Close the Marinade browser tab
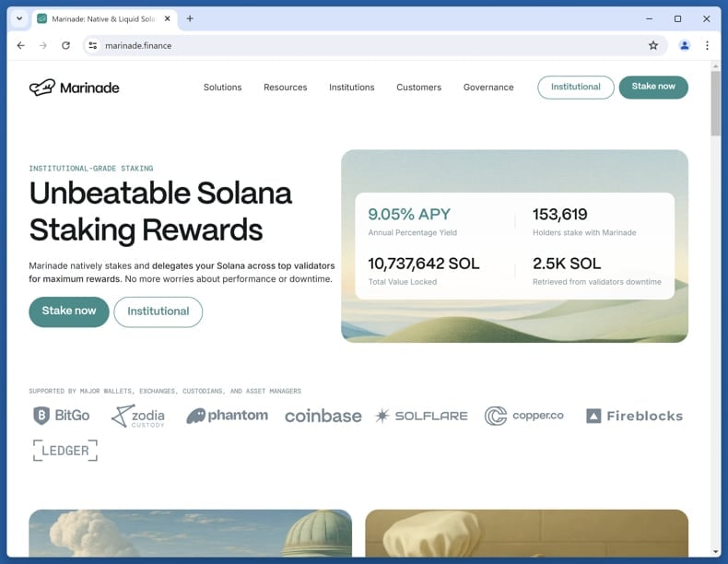The height and width of the screenshot is (564, 728). coord(168,18)
